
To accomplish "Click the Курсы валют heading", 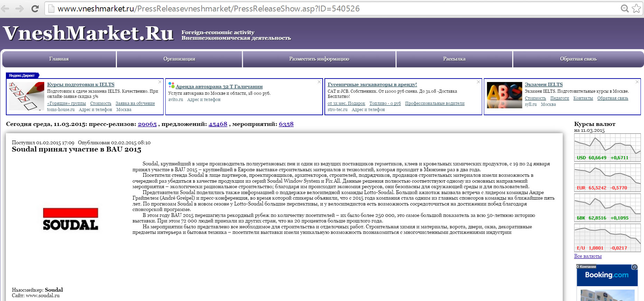I will 595,124.
